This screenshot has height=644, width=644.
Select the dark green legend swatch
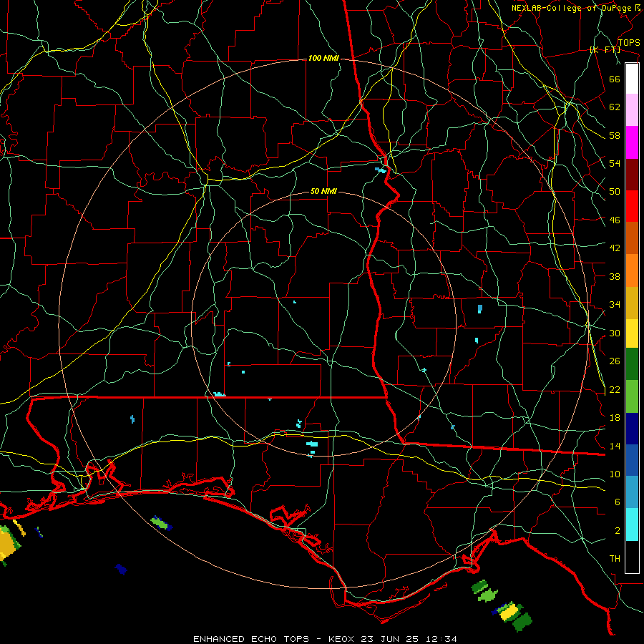click(x=632, y=364)
